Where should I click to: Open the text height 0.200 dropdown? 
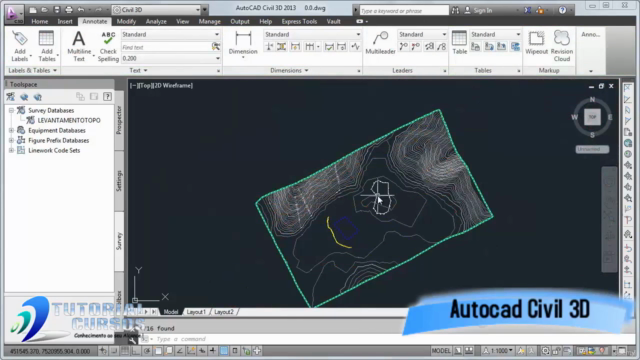click(x=171, y=59)
